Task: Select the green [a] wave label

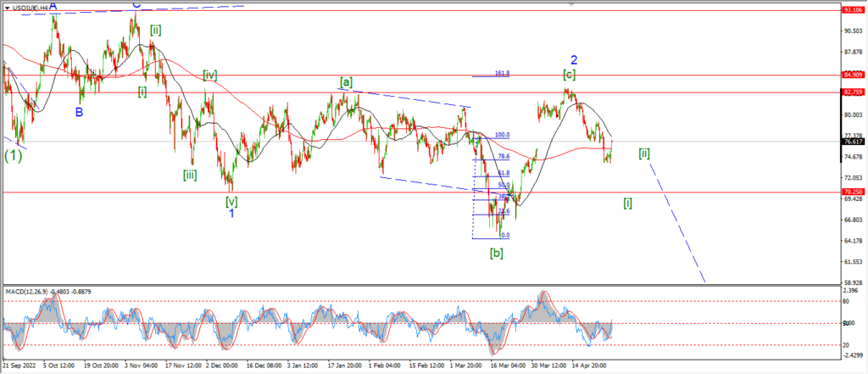Action: 346,82
